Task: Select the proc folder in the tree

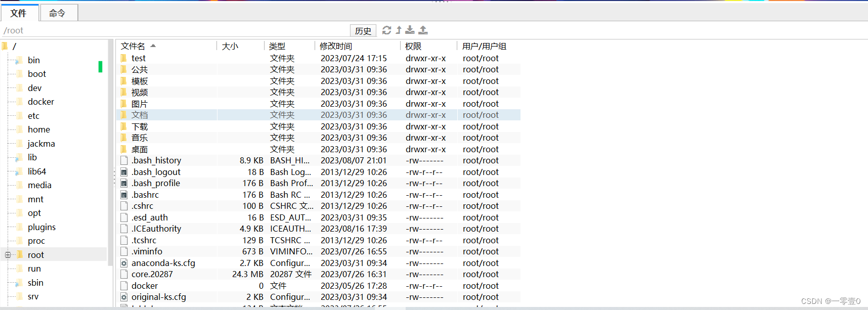Action: pyautogui.click(x=36, y=241)
